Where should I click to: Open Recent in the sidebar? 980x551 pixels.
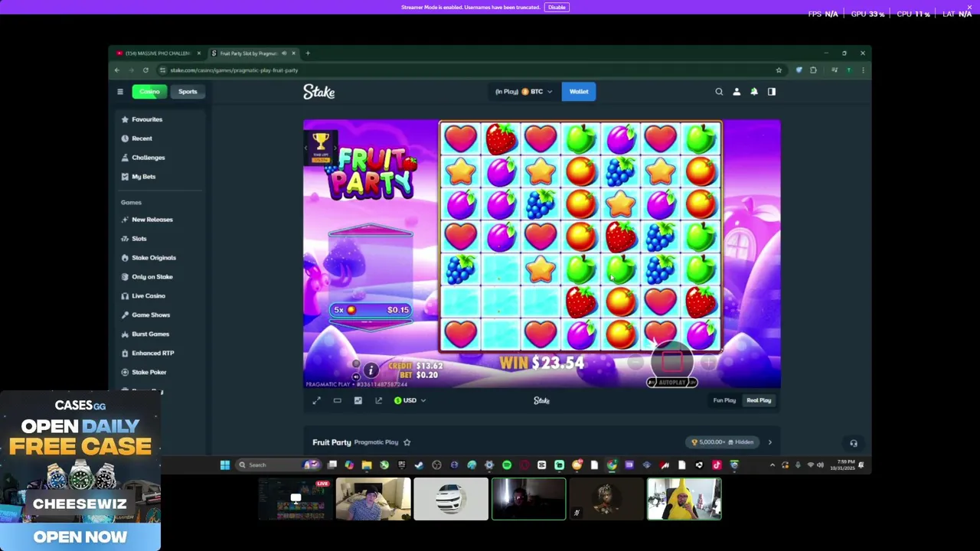pyautogui.click(x=142, y=139)
